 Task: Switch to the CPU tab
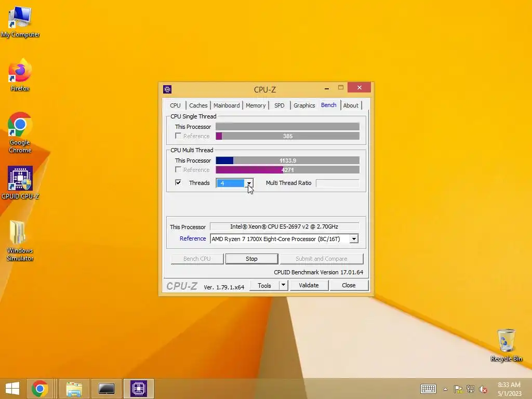click(x=176, y=105)
